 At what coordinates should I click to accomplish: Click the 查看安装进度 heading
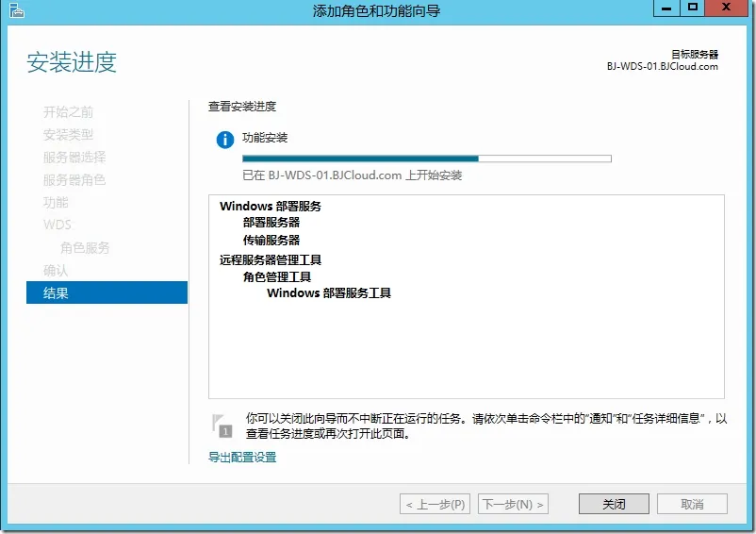(242, 106)
